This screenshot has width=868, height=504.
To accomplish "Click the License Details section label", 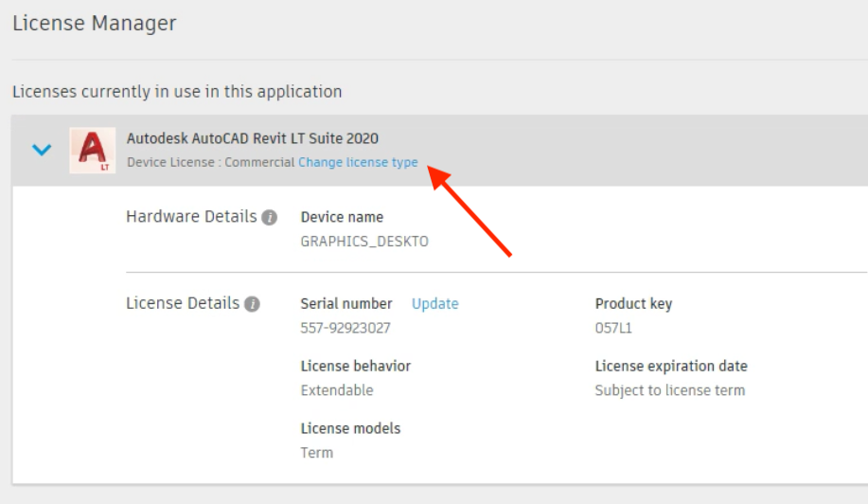I will pos(183,303).
